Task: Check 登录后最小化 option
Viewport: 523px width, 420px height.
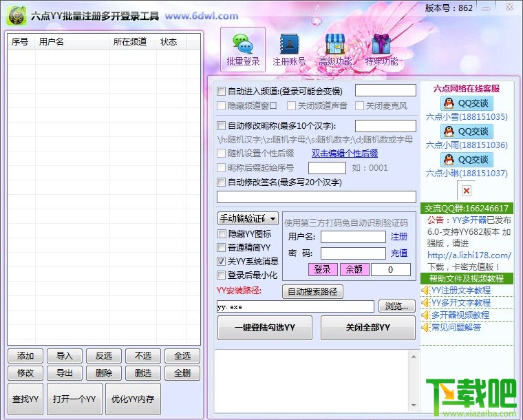Action: [222, 275]
